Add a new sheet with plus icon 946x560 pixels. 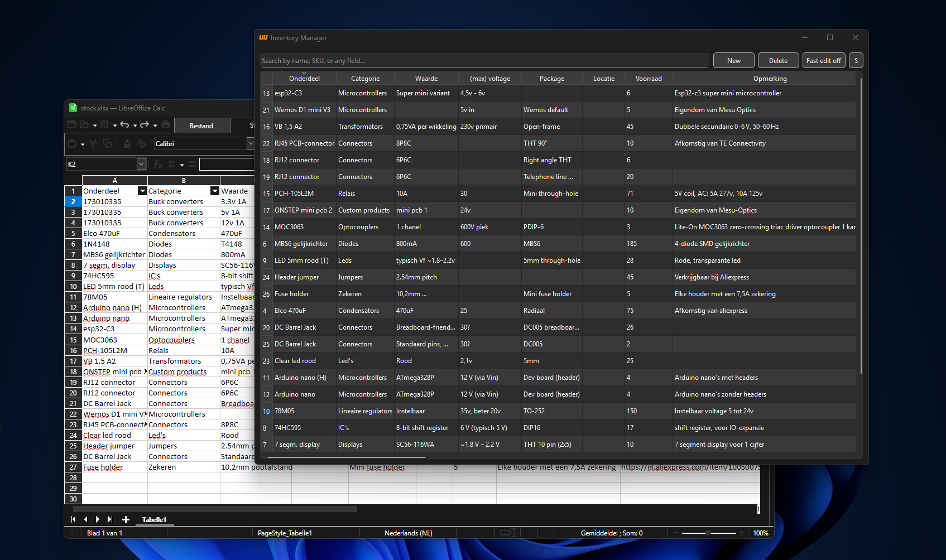pos(126,519)
